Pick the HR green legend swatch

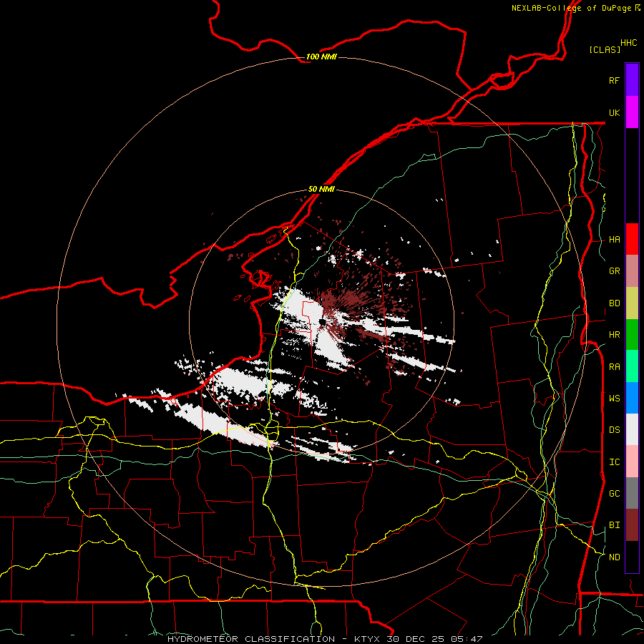(x=632, y=335)
